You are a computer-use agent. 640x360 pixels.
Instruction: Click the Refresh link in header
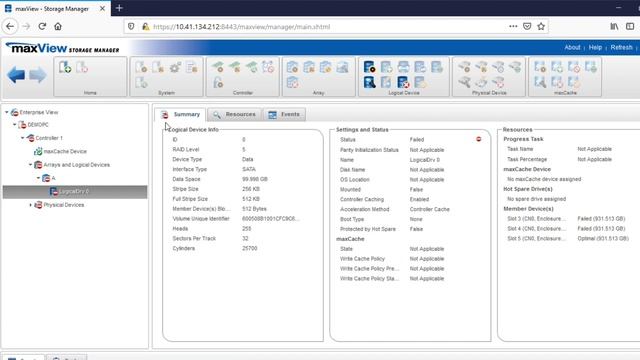[621, 47]
